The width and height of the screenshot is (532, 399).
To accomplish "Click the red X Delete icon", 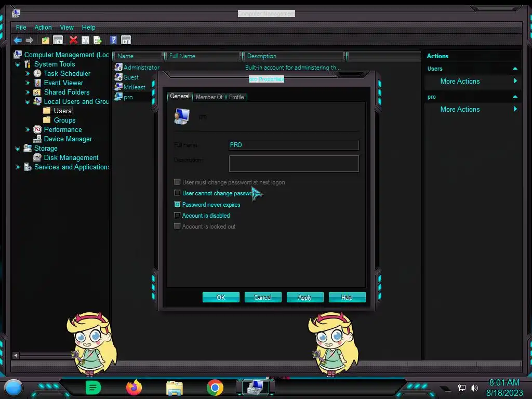I will pyautogui.click(x=73, y=40).
